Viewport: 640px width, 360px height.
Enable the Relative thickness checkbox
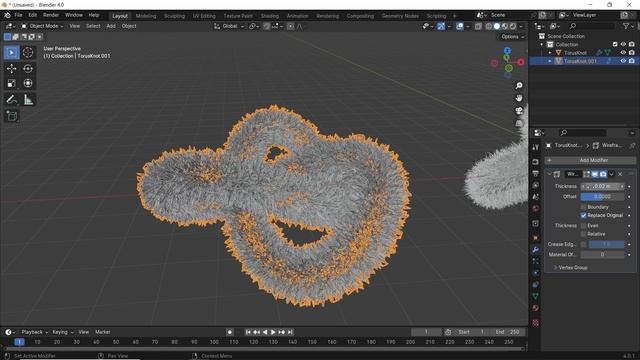[583, 234]
